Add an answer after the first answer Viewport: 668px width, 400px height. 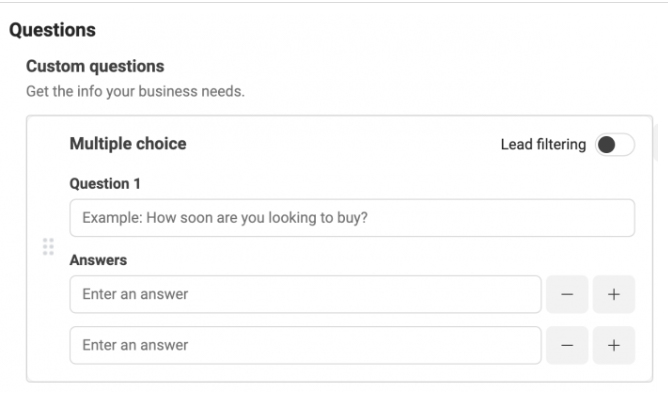[614, 294]
